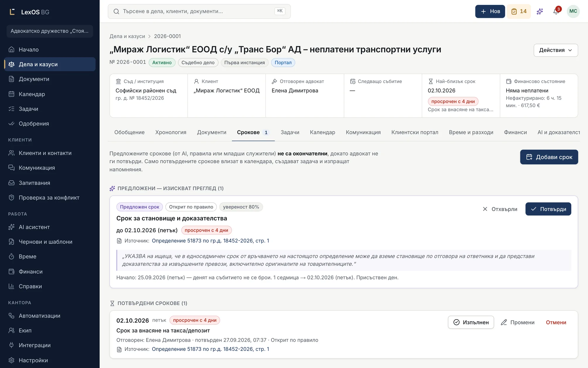Open the AI sparkle assistant icon in top bar
588x368 pixels.
(x=540, y=11)
